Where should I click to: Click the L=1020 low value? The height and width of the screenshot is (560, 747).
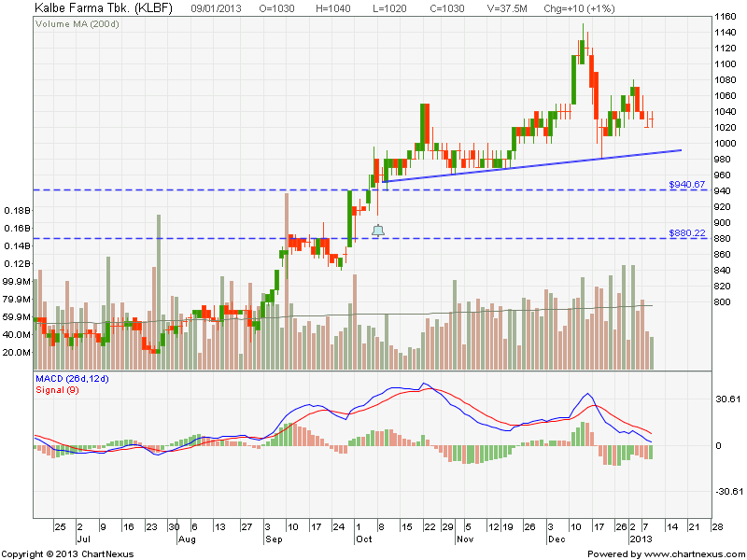tap(389, 8)
